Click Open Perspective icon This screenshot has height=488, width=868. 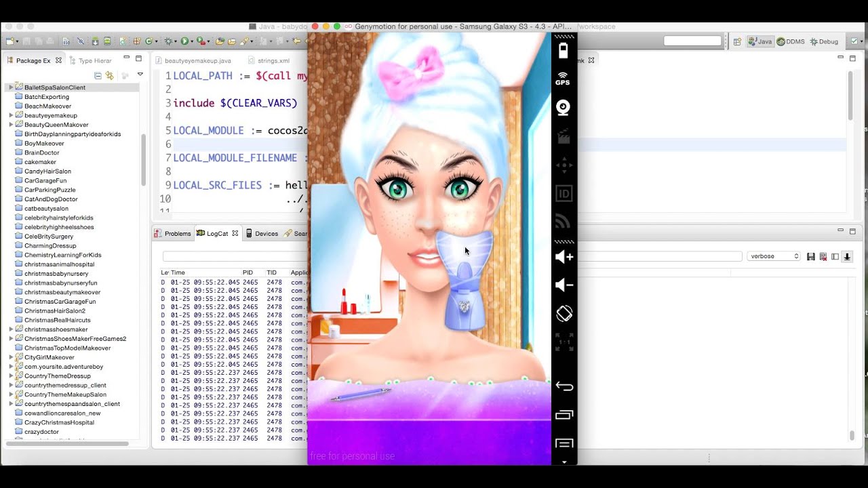point(737,41)
